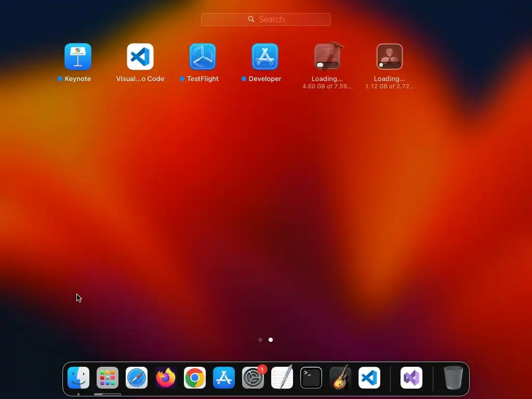This screenshot has width=532, height=399.
Task: Open GarageBand from the Dock
Action: 340,378
